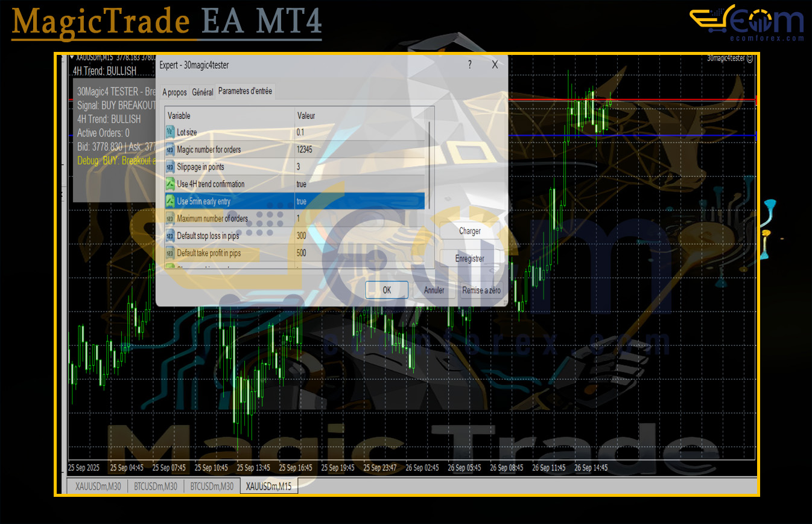Click the Use 4H trend confirmation boolean icon
The width and height of the screenshot is (812, 524).
coord(170,184)
